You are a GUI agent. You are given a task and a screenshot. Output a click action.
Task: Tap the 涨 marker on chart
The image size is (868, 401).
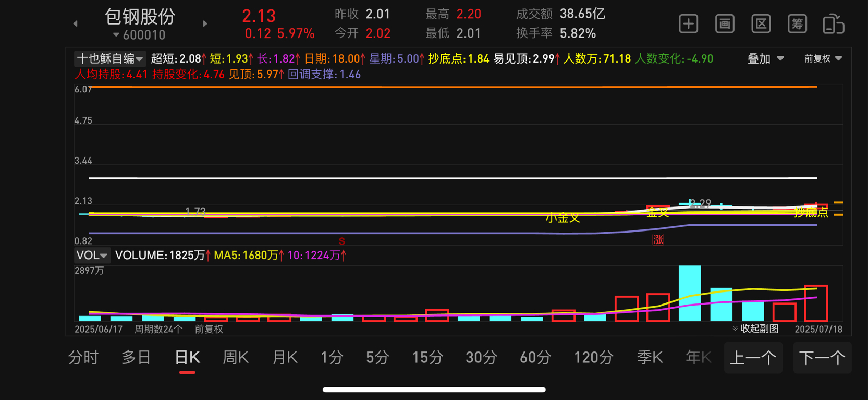point(658,239)
